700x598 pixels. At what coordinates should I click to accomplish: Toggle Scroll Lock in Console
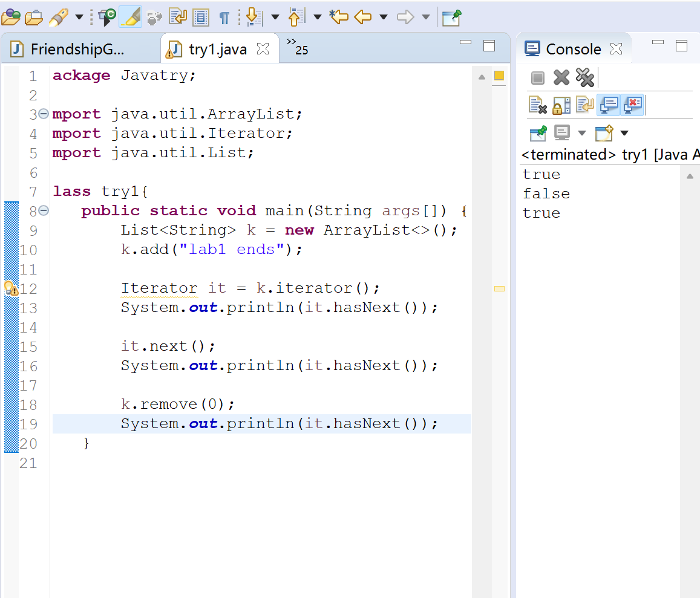(561, 105)
